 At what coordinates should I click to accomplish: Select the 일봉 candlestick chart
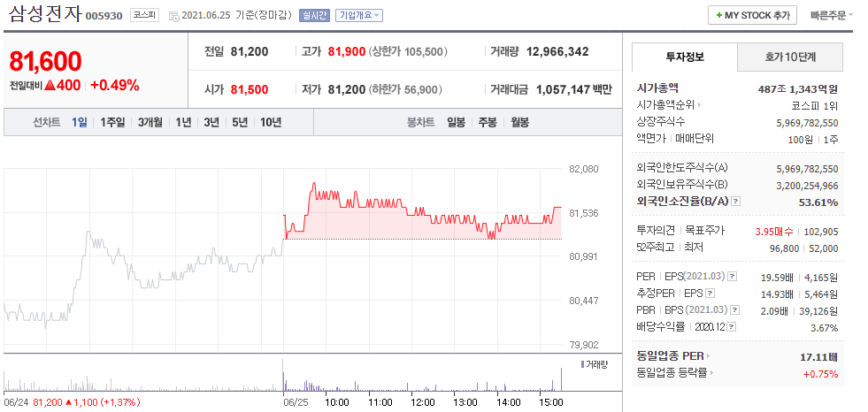(x=457, y=122)
